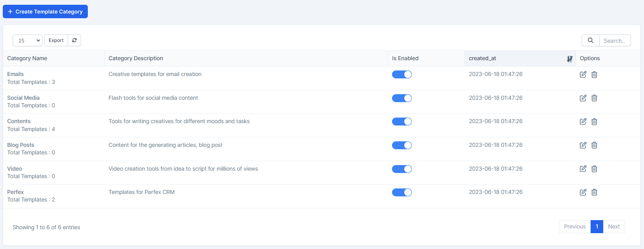Screen dimensions: 644x249
Task: Sort by Category Name header
Action: (x=27, y=58)
